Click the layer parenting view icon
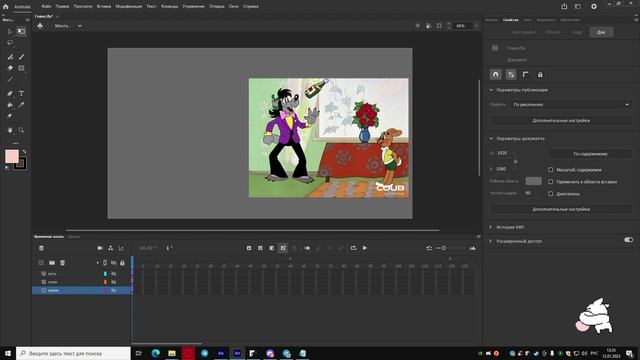The width and height of the screenshot is (640, 360). click(x=111, y=248)
